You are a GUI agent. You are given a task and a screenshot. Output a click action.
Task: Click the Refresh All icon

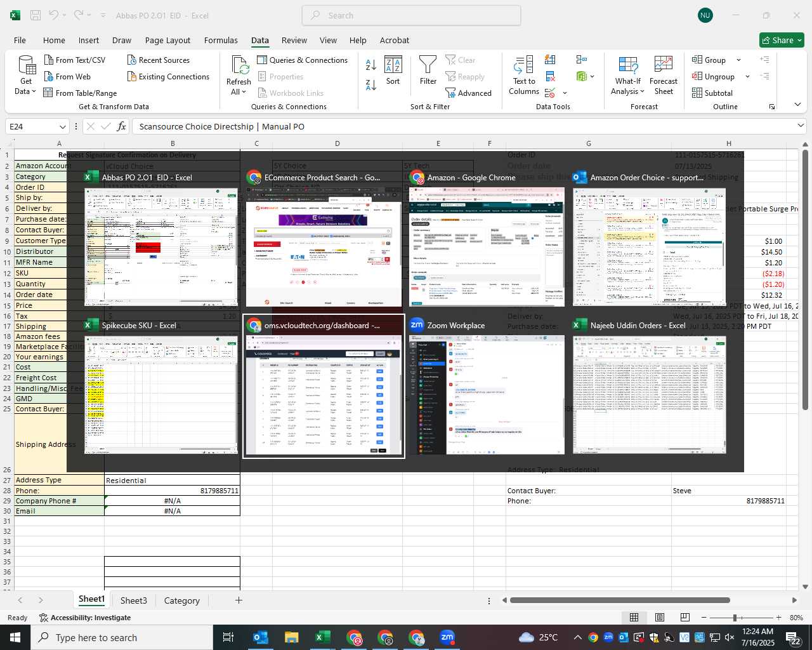[x=240, y=65]
